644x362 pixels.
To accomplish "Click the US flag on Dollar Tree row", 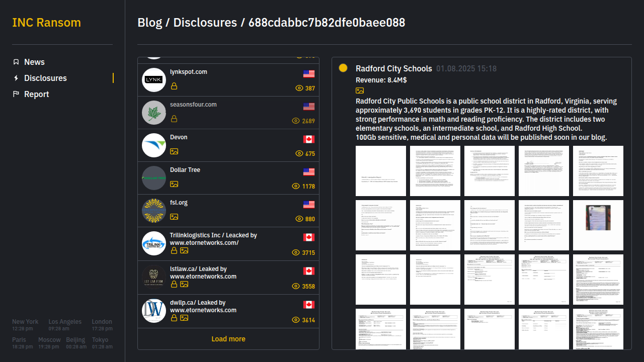I will coord(309,172).
